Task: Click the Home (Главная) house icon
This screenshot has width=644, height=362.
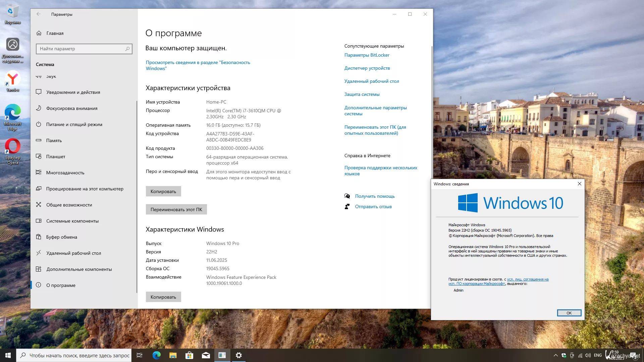Action: [39, 33]
